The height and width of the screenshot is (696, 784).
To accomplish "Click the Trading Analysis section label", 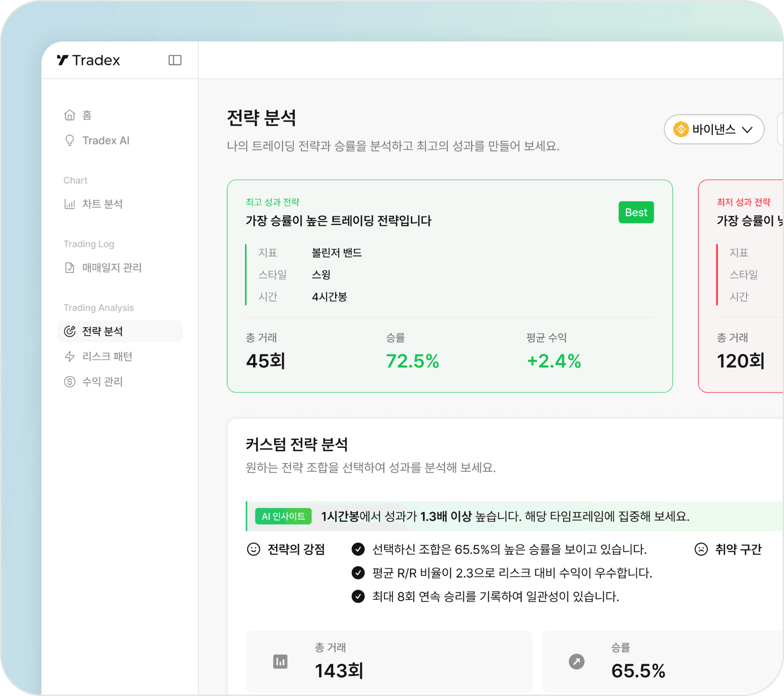I will click(98, 308).
